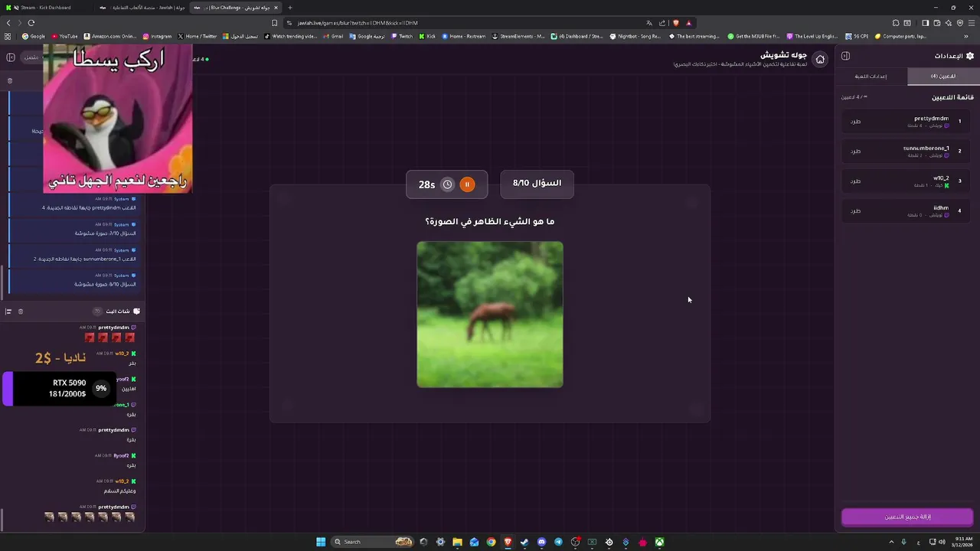The width and height of the screenshot is (980, 551).
Task: Kick player sunnumberone_1 with طرد
Action: click(855, 152)
